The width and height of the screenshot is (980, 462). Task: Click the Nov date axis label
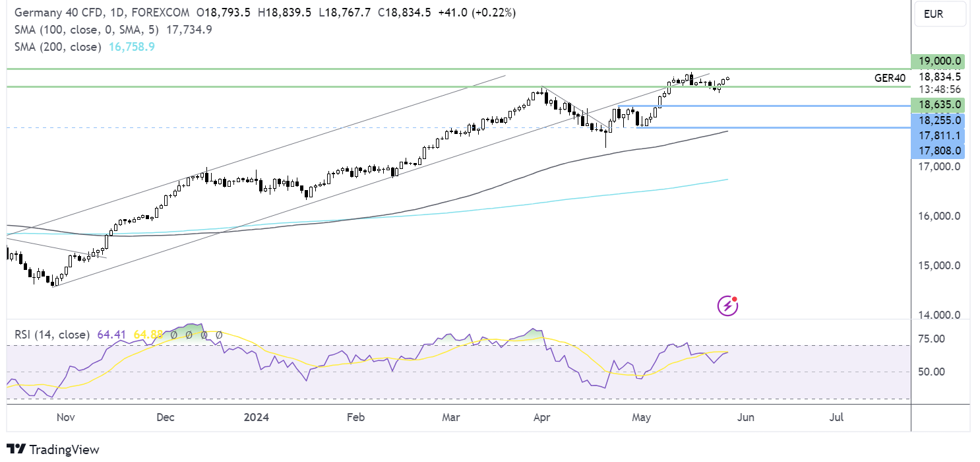coord(66,417)
